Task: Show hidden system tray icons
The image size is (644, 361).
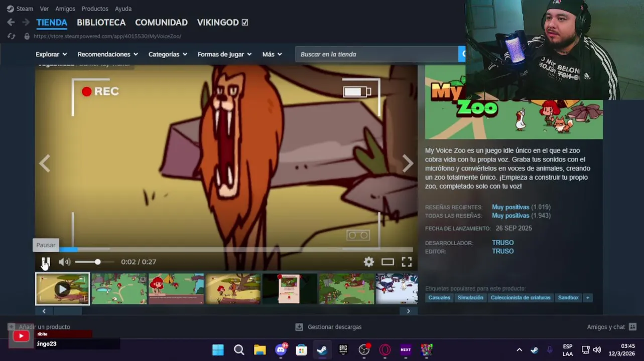Action: click(519, 350)
